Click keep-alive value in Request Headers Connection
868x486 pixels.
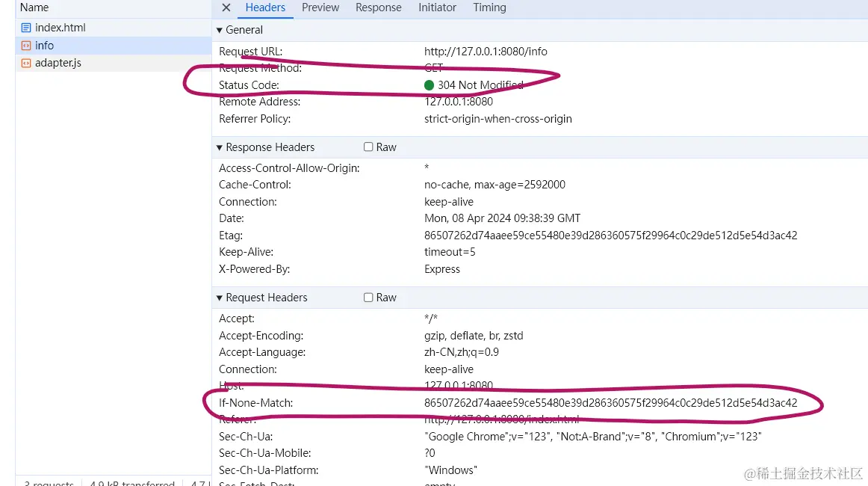(x=448, y=369)
